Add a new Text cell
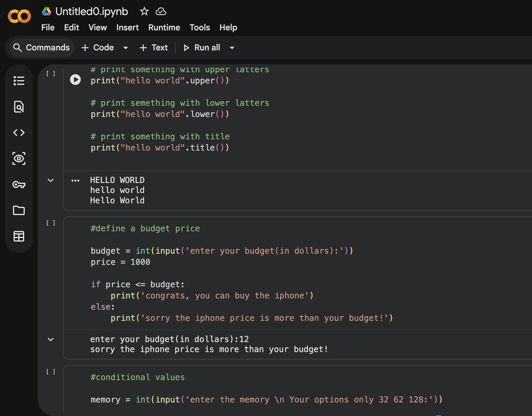 pyautogui.click(x=153, y=47)
